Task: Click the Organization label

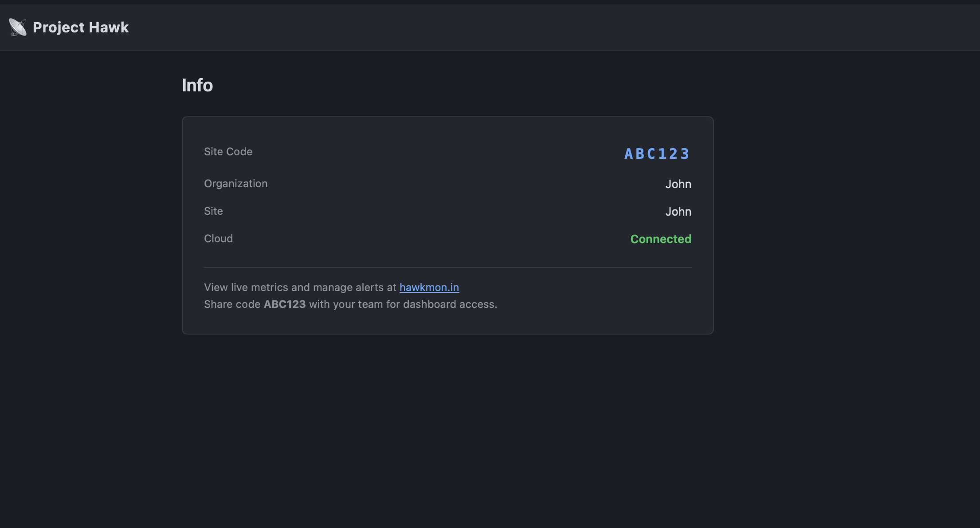Action: click(x=235, y=184)
